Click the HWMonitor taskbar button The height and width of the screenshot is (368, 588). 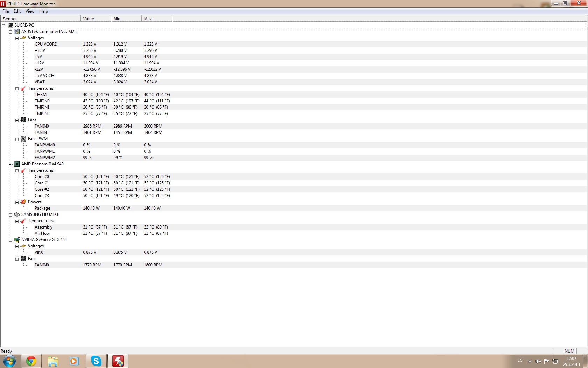point(118,361)
